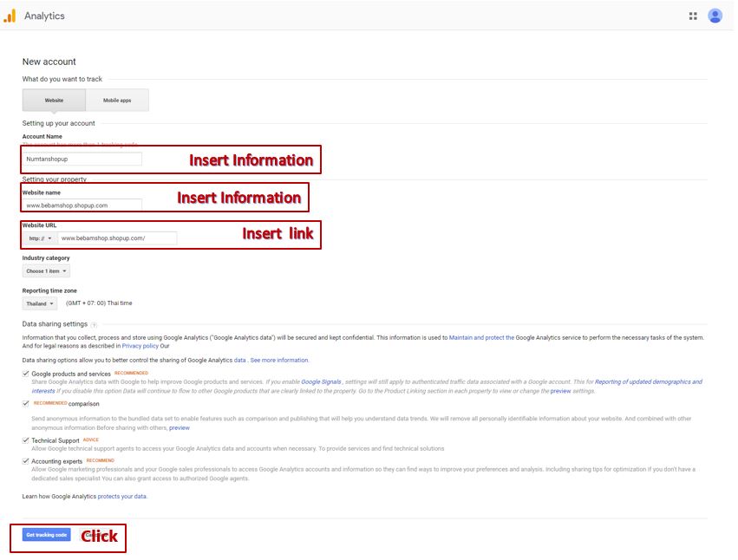Select the Website tracking tab
This screenshot has width=738, height=560.
point(54,101)
